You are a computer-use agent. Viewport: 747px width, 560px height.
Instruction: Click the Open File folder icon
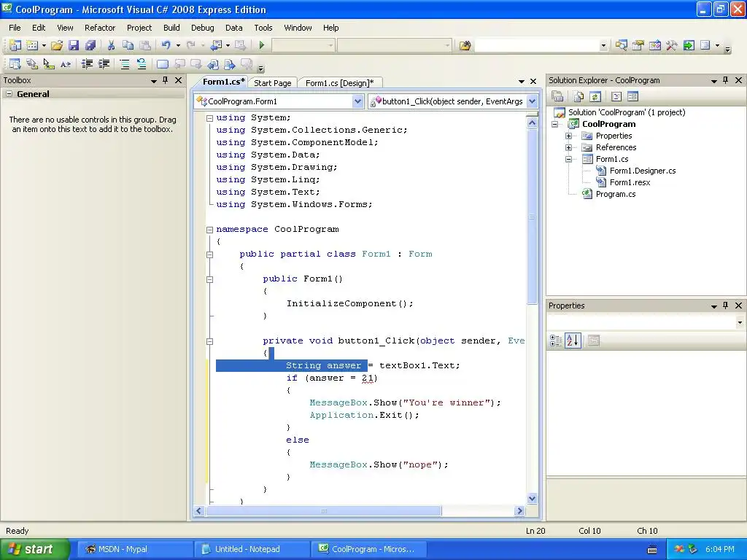57,45
